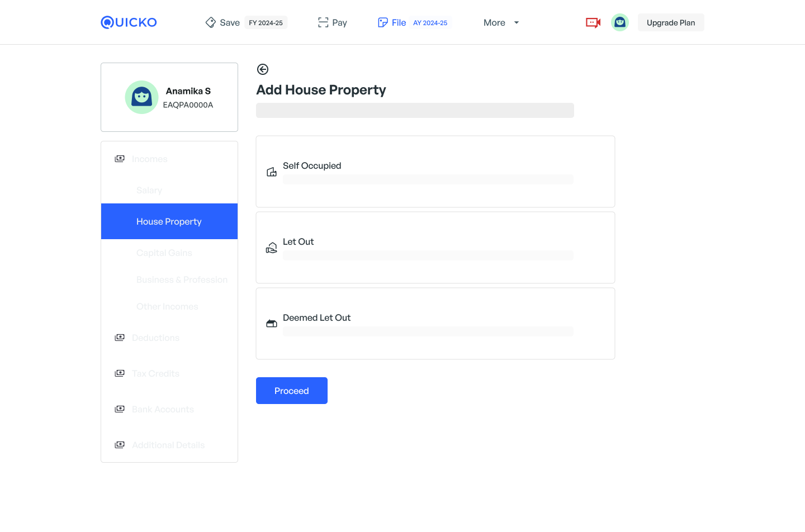The image size is (805, 532).
Task: Open the FY 2024-25 year selector
Action: click(266, 23)
